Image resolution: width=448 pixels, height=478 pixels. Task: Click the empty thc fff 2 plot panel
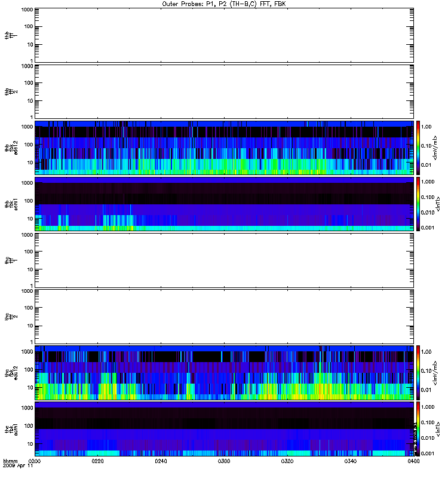224,317
